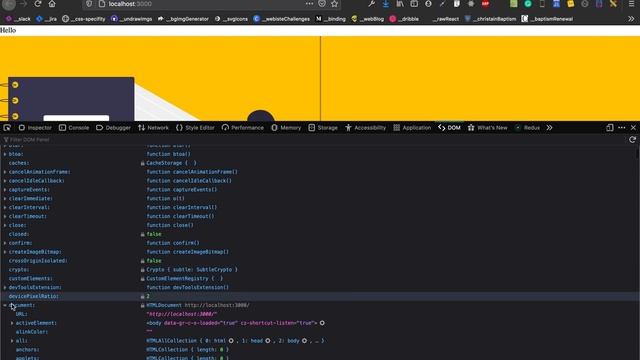
Task: Click the crossOriginIsolated property name
Action: 38,261
